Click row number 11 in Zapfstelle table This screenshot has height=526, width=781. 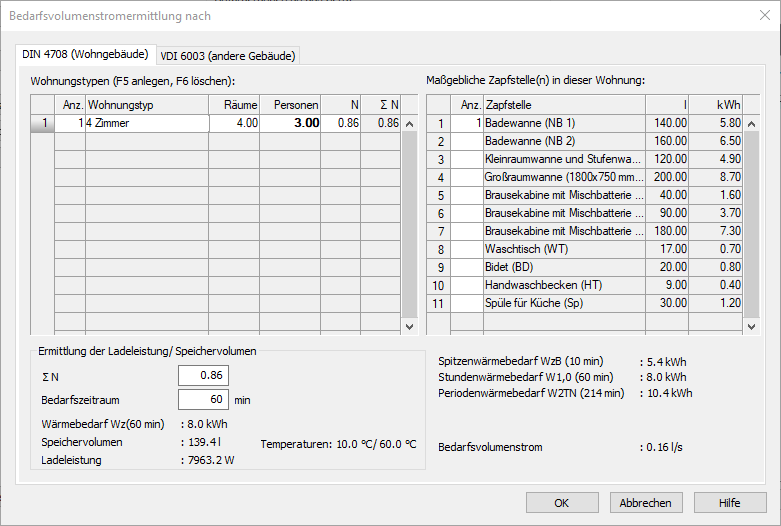(x=438, y=303)
